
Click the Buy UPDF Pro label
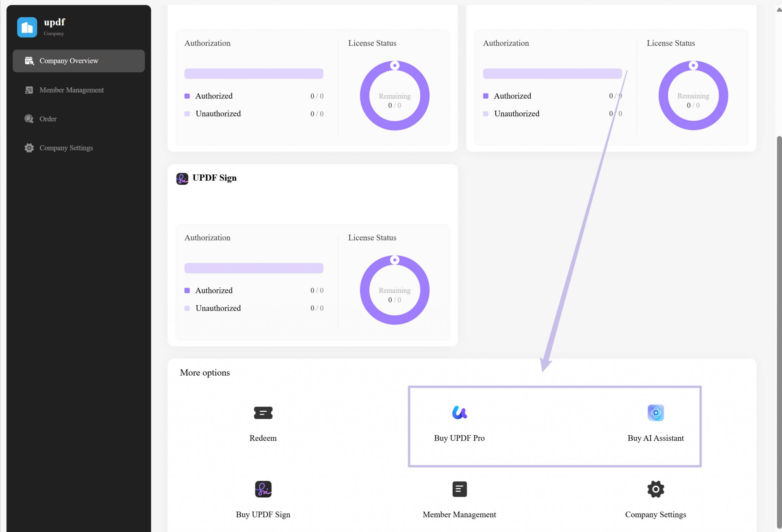(x=459, y=438)
